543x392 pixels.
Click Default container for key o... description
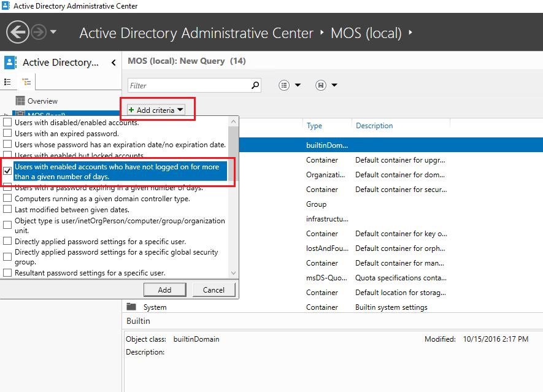point(401,234)
